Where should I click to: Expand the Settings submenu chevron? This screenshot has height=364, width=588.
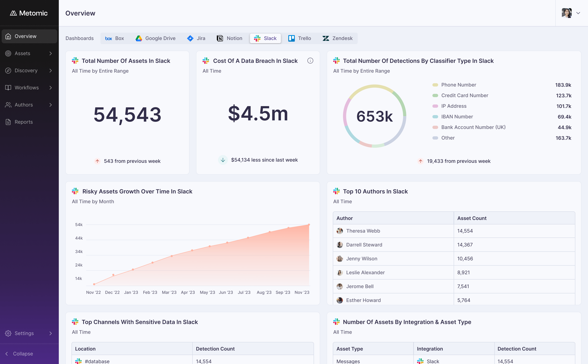coord(51,333)
